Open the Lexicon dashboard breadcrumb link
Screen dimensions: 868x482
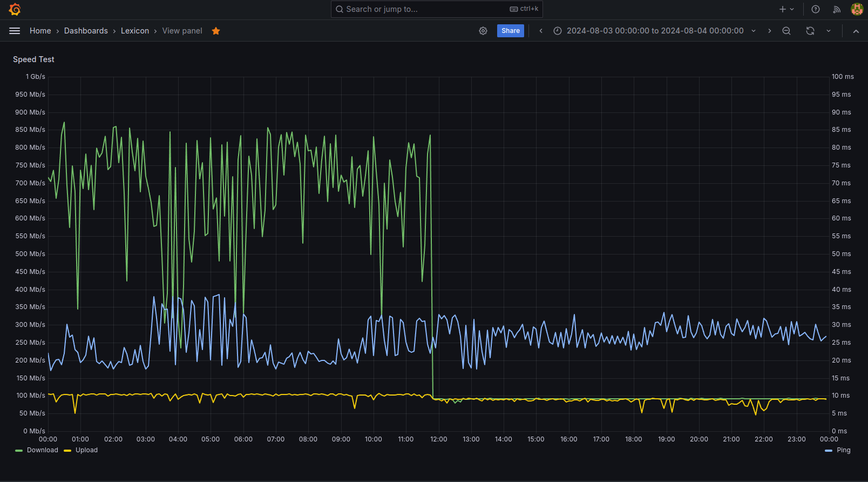[x=134, y=31]
